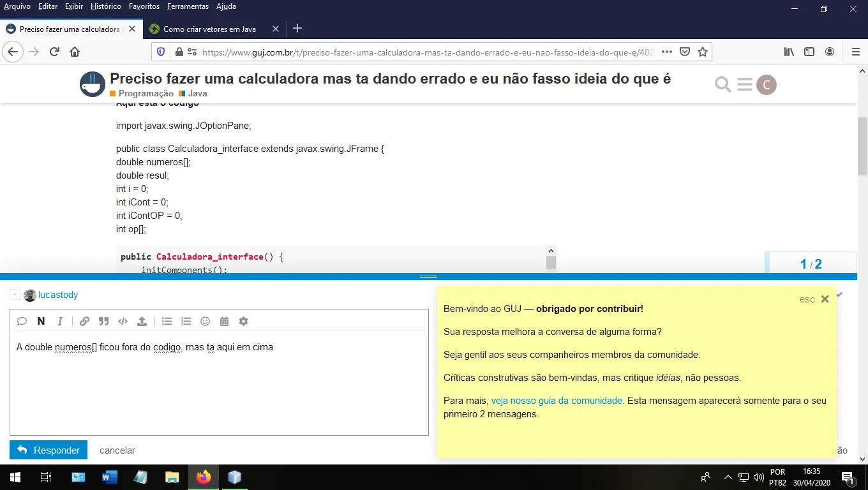Open a new browser tab
Image resolution: width=868 pixels, height=490 pixels.
297,28
